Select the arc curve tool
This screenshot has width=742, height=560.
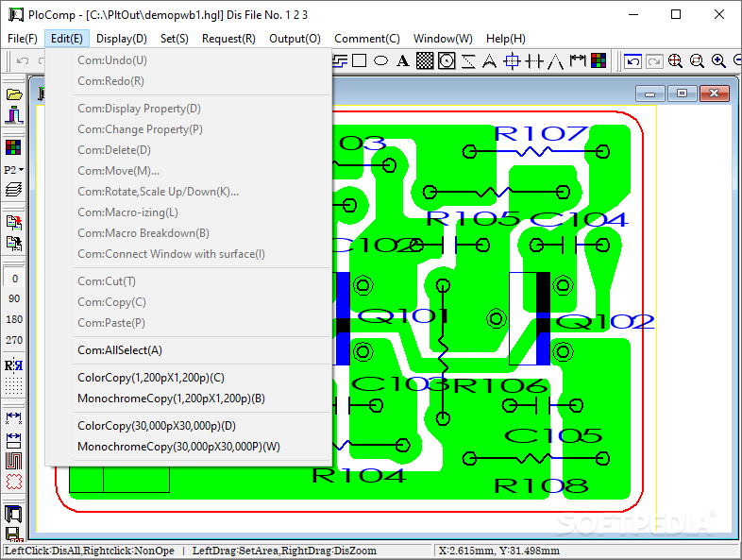[489, 61]
